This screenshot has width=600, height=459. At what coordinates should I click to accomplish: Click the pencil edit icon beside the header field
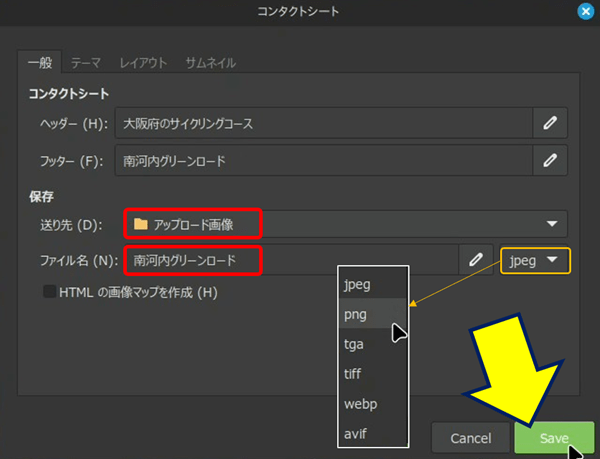click(550, 123)
